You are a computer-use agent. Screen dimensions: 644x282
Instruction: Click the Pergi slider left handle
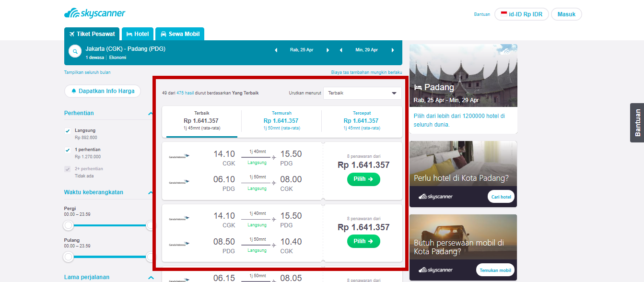click(69, 225)
